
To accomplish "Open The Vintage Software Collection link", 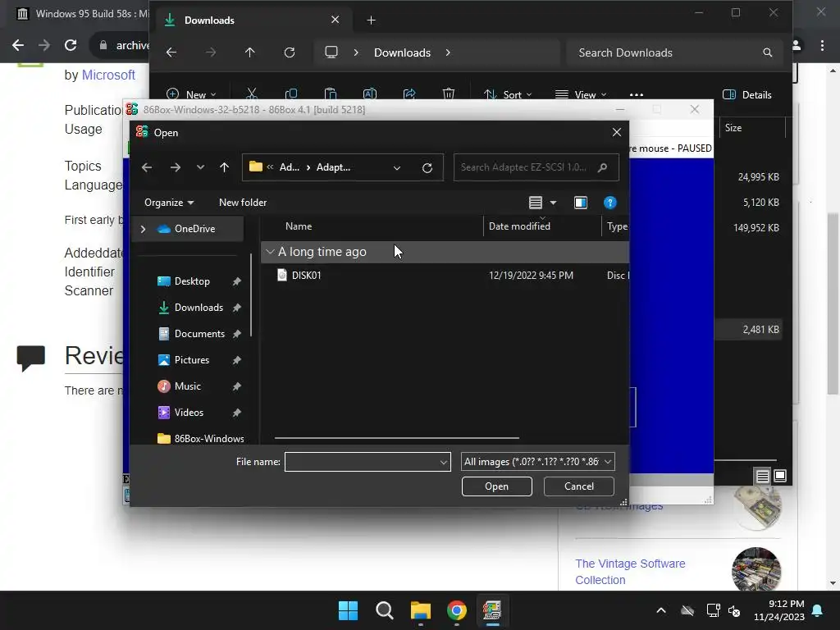I will click(630, 572).
